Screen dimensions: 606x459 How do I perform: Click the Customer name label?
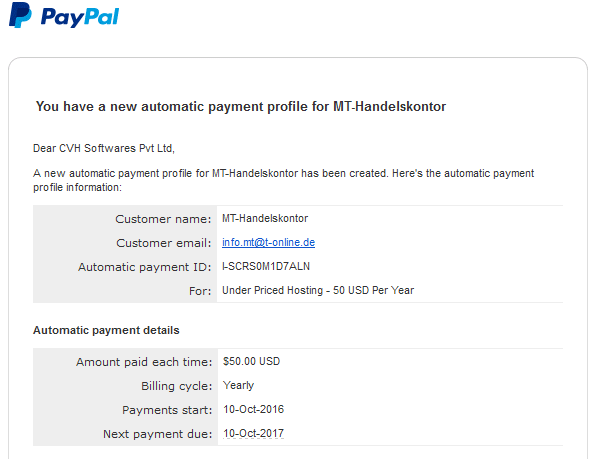[163, 219]
